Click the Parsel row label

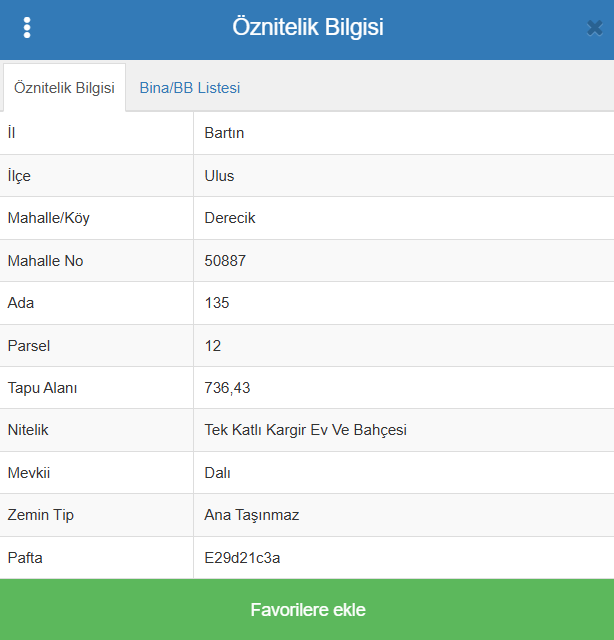point(29,346)
